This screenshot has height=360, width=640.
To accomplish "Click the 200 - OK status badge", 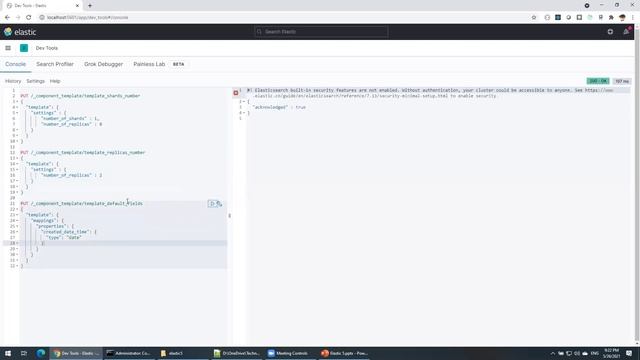I will pos(598,81).
